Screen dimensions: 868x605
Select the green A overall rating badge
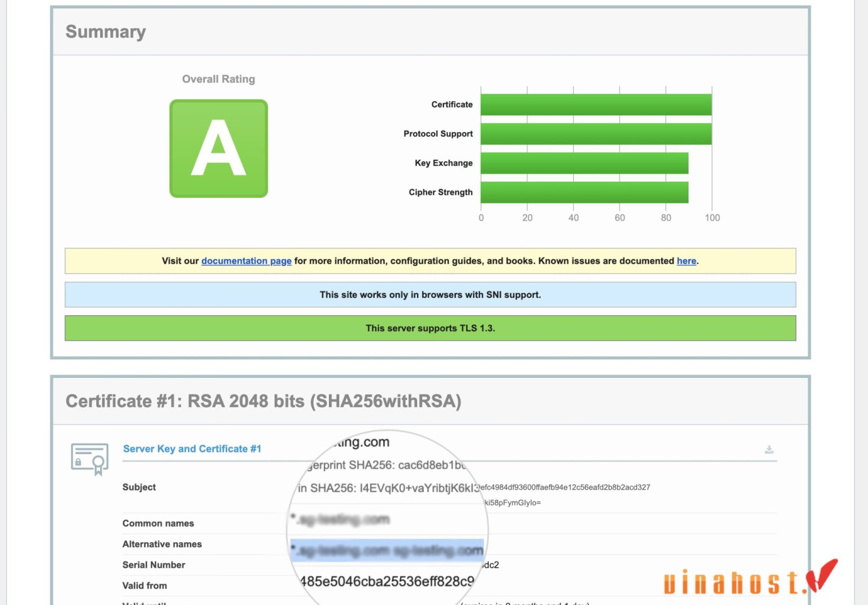point(219,148)
